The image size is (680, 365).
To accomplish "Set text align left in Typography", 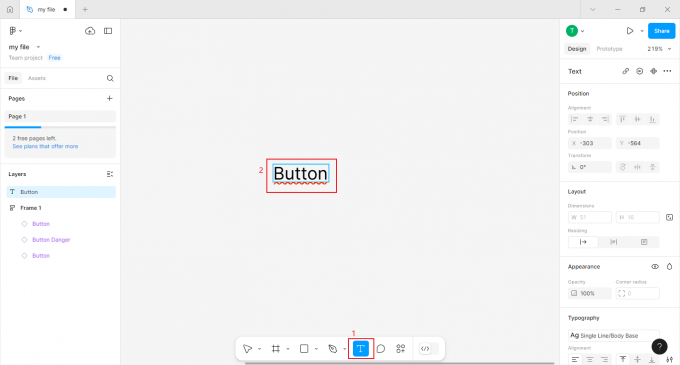I will click(x=575, y=359).
